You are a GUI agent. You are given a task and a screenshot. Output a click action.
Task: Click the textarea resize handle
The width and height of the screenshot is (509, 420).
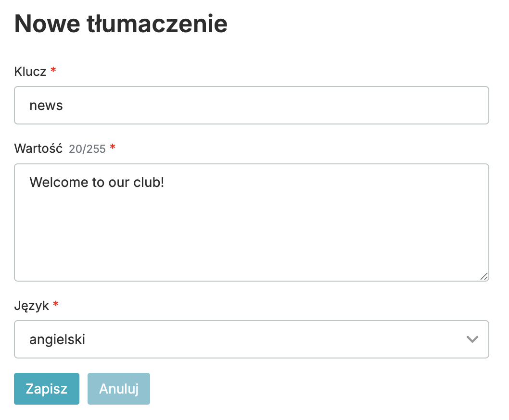[484, 276]
